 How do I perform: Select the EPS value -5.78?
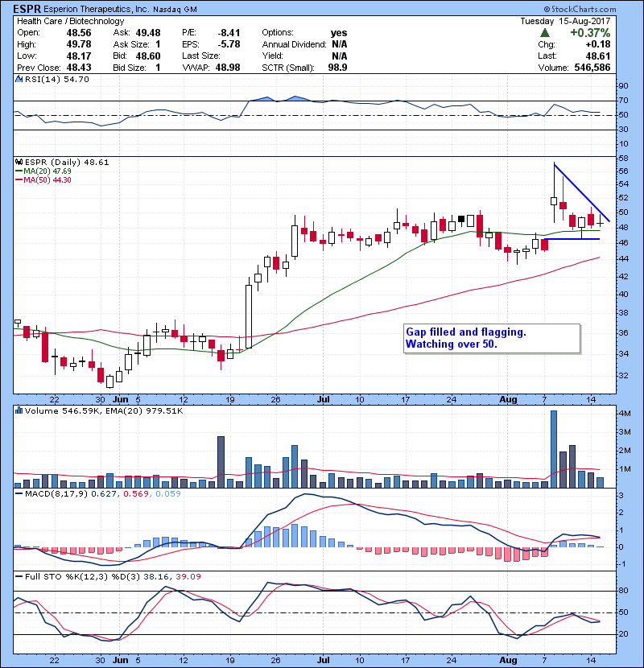coord(229,44)
